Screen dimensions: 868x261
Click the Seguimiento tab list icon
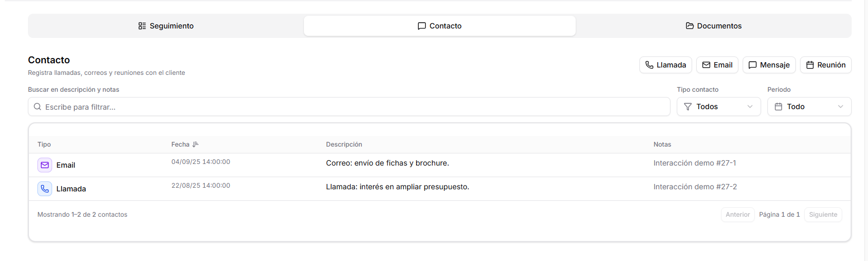142,26
